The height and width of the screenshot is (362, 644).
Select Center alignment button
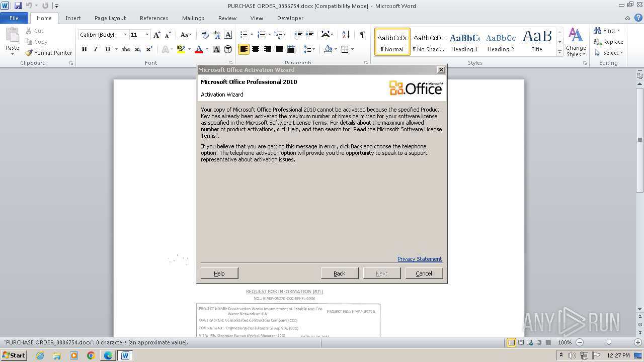[x=256, y=49]
